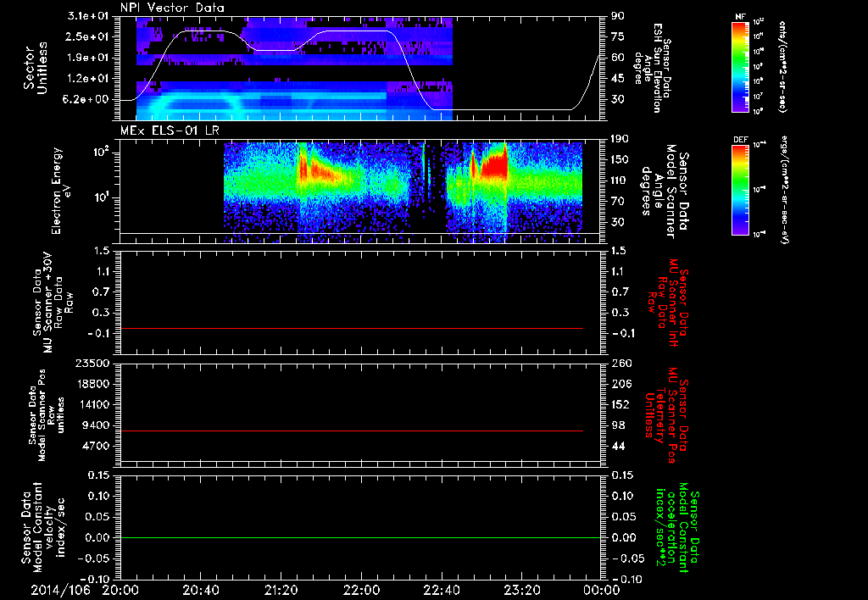Click the red 'MU Scanner Pos Telemetry' label
The image size is (868, 600).
(x=667, y=415)
